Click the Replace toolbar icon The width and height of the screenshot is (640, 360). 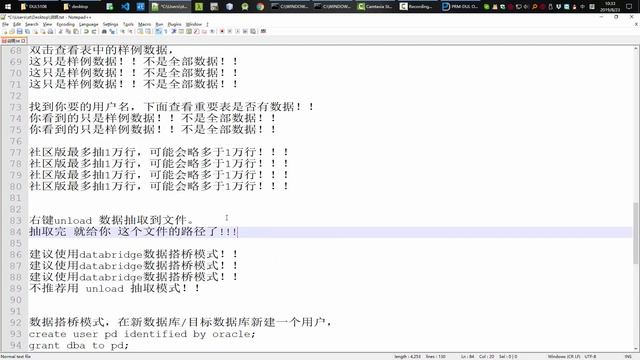click(112, 31)
